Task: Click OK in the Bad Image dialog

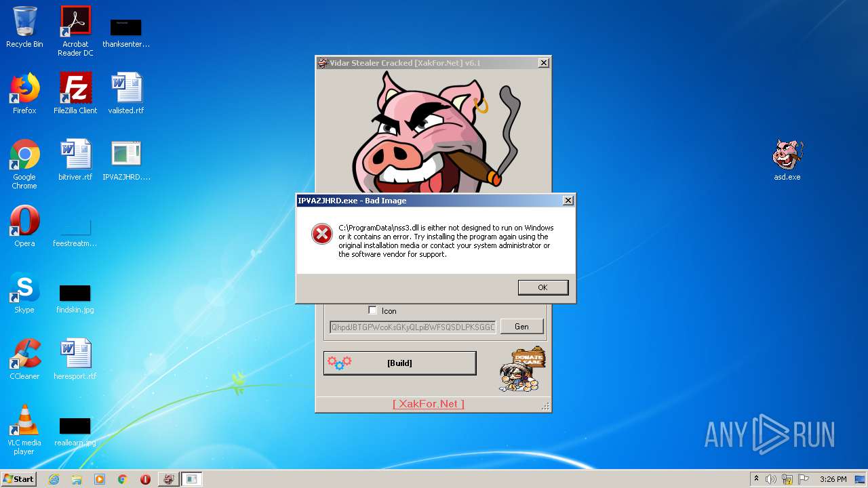Action: coord(543,287)
